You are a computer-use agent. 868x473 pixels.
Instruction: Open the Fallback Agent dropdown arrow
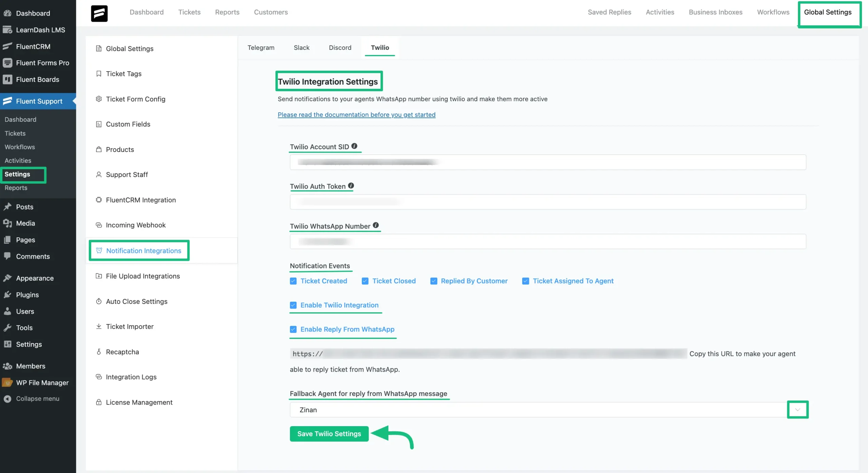point(797,410)
